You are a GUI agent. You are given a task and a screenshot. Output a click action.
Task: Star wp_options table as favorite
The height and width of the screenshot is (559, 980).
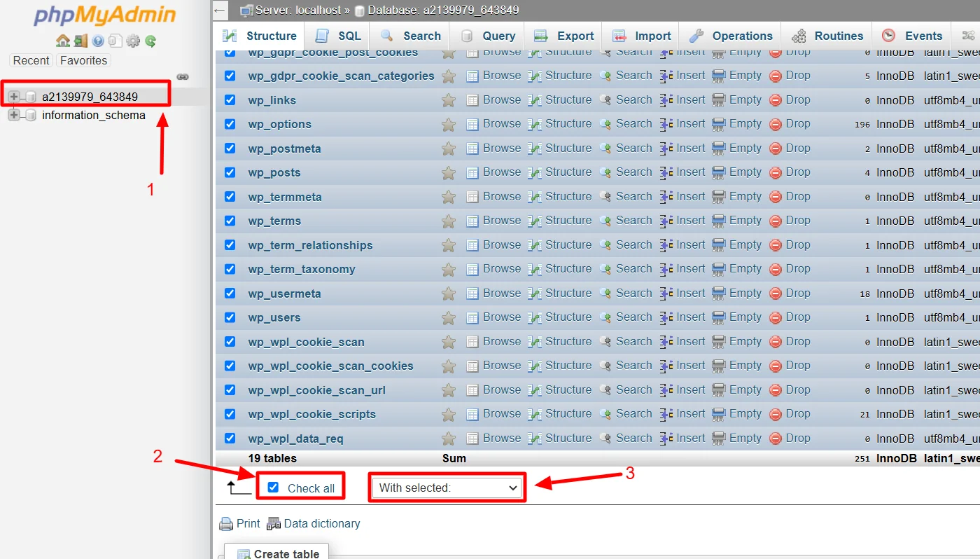449,125
